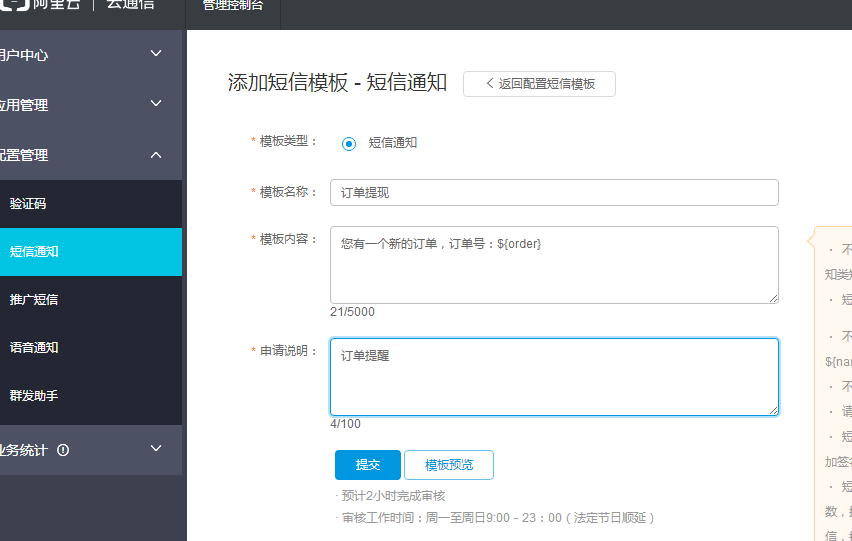852x541 pixels.
Task: Select 群发助手 in the sidebar
Action: [34, 396]
